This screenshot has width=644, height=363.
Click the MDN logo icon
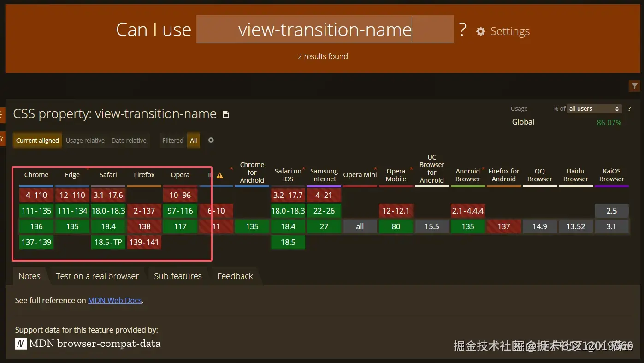point(21,344)
